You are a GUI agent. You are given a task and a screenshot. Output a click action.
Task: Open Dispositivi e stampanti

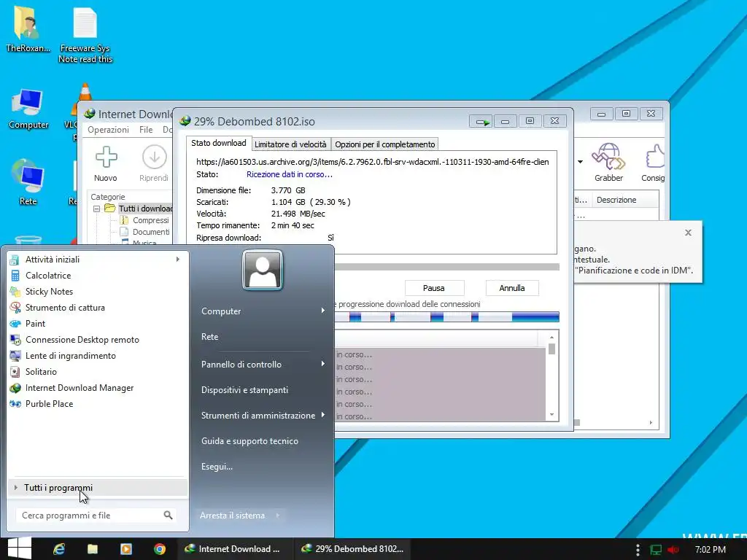[244, 390]
